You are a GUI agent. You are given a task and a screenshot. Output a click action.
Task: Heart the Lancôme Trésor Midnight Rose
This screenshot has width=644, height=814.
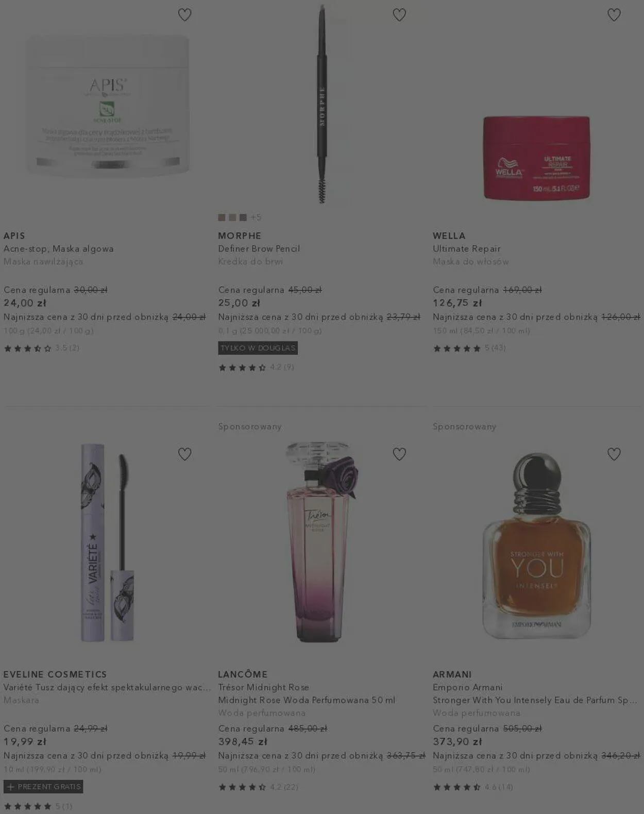pyautogui.click(x=399, y=454)
